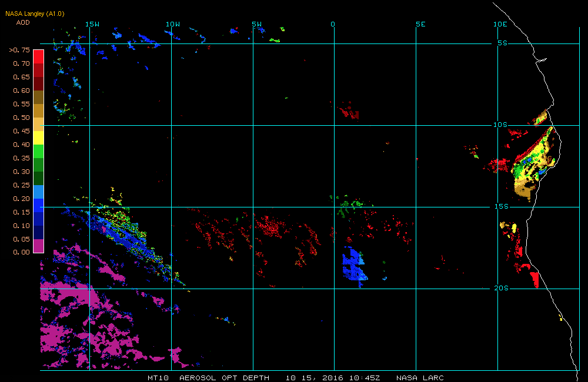The image size is (588, 382).
Task: Click the bright red >0.75 legend swatch
Action: pyautogui.click(x=39, y=56)
